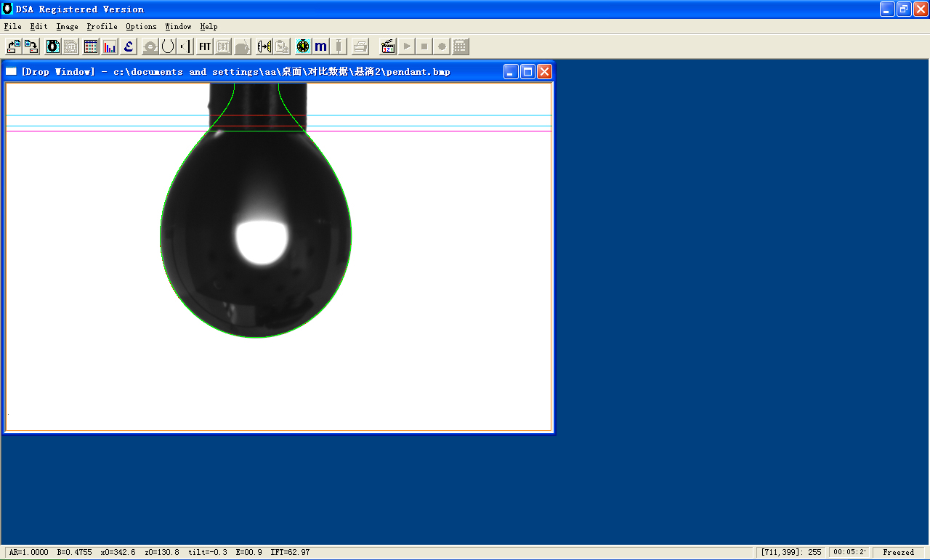Minimize the Drop Window child window
Screen dimensions: 930x560
click(x=511, y=71)
